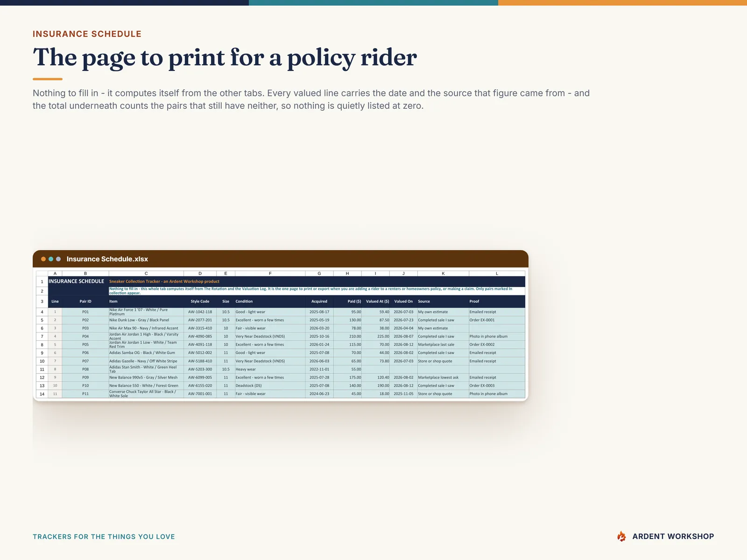Screen dimensions: 747x560
Task: Select the 'Order EX-0003' proof cell
Action: pos(497,386)
